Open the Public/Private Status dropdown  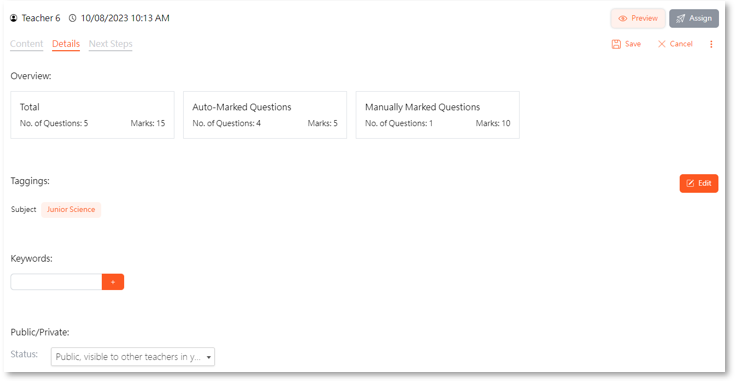[133, 357]
